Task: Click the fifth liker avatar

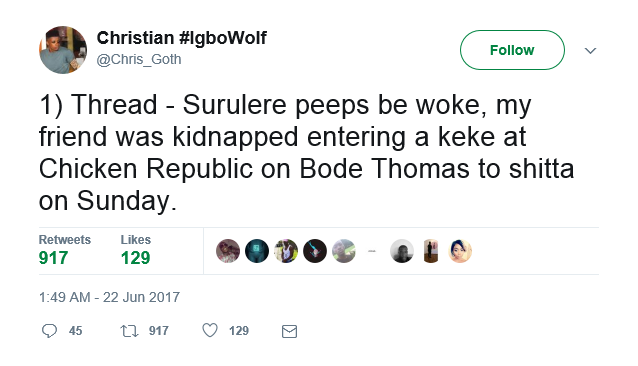Action: click(x=344, y=251)
